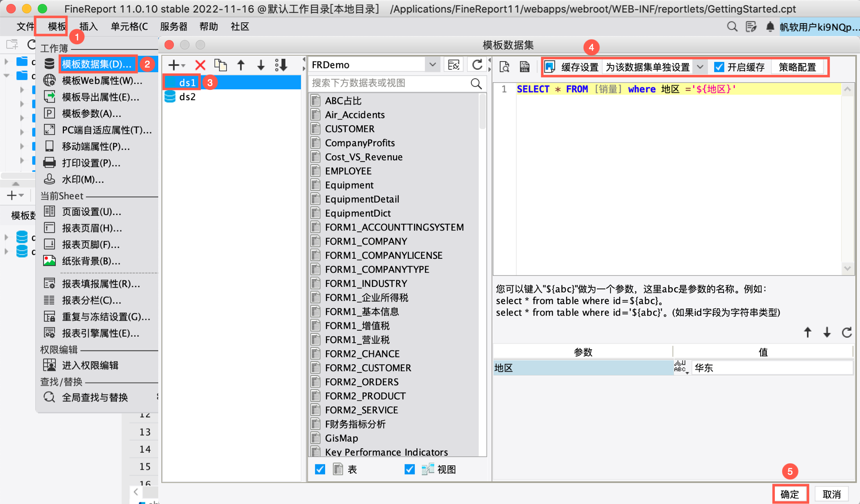Screen dimensions: 860x504
Task: Uncheck the 开启缓存 checkbox
Action: coord(719,67)
